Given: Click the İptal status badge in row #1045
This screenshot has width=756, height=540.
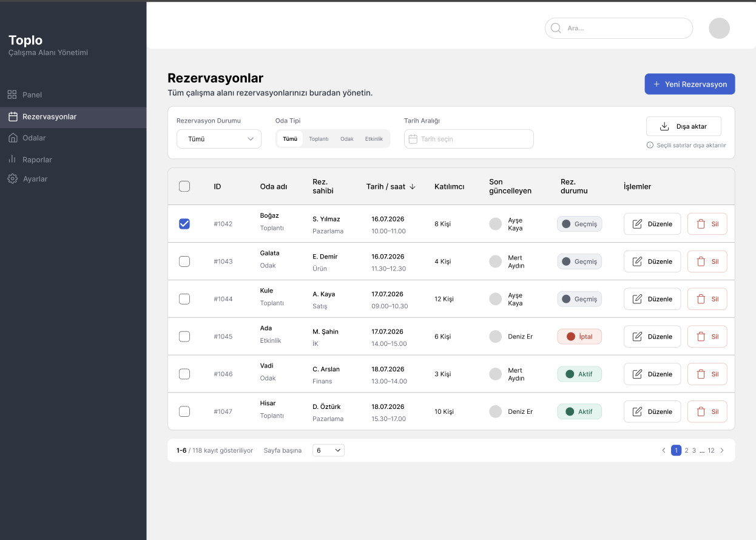Looking at the screenshot, I should 579,337.
